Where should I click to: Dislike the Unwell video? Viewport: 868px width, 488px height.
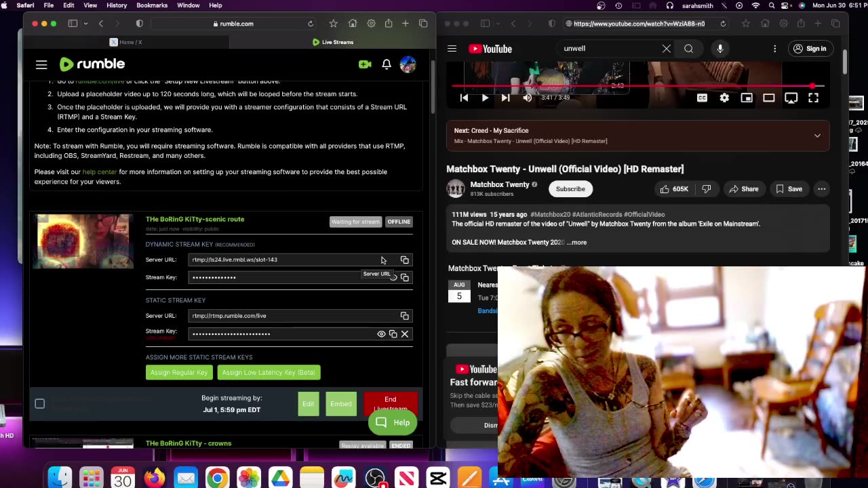coord(706,189)
